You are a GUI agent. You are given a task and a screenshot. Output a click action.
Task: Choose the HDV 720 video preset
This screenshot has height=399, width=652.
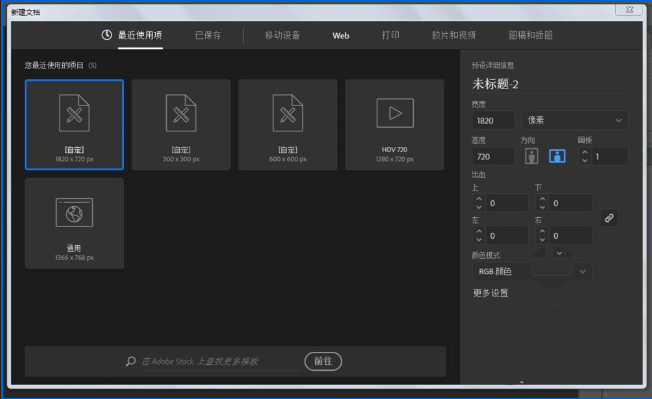(x=395, y=125)
